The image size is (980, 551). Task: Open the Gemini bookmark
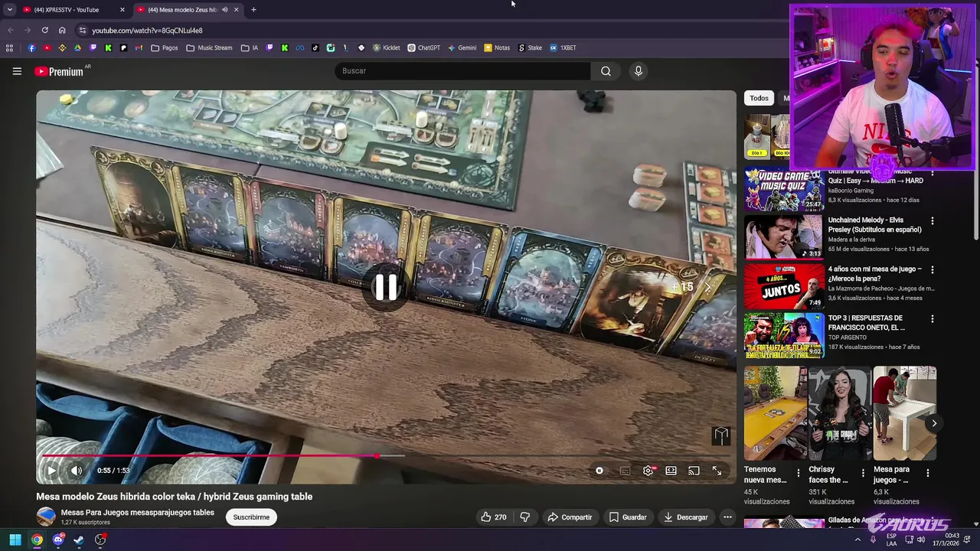(x=462, y=47)
